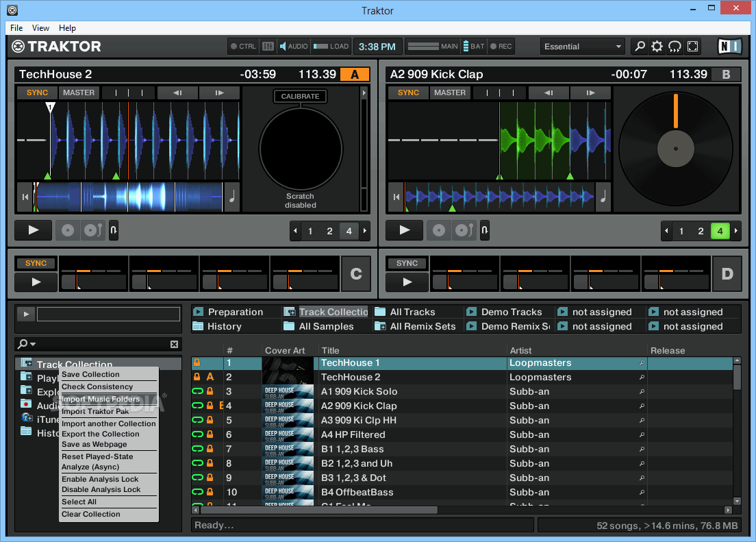Screen dimensions: 756x542
Task: Click the TRAKTOR logo in header
Action: coord(56,47)
